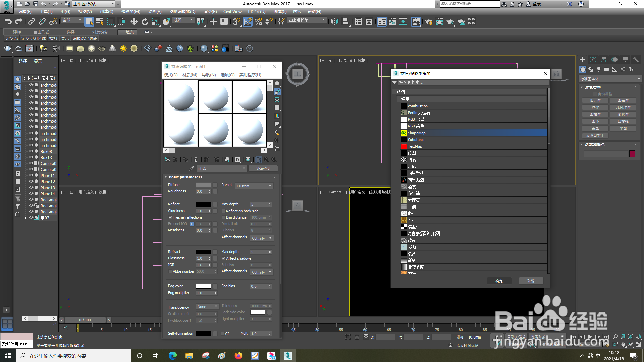Open the 渲染(R) menu

[210, 11]
